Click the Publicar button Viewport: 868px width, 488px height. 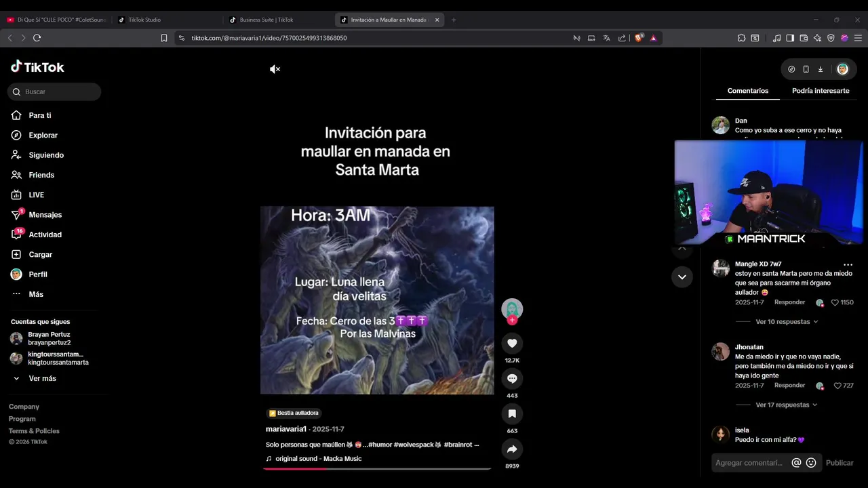tap(840, 463)
